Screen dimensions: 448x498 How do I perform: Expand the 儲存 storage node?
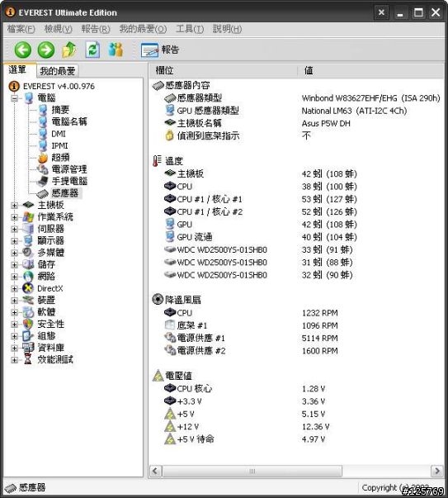click(x=14, y=264)
